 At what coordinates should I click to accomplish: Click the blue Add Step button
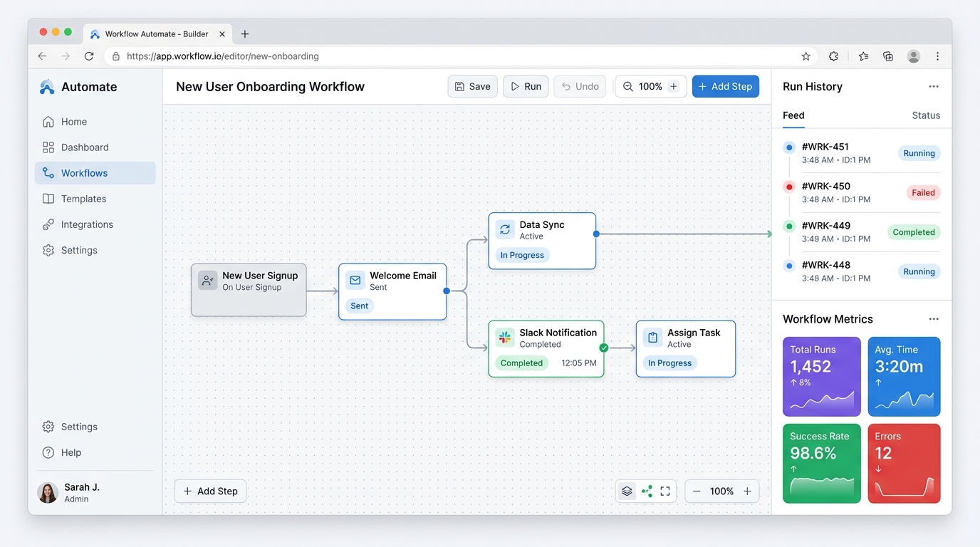point(726,86)
